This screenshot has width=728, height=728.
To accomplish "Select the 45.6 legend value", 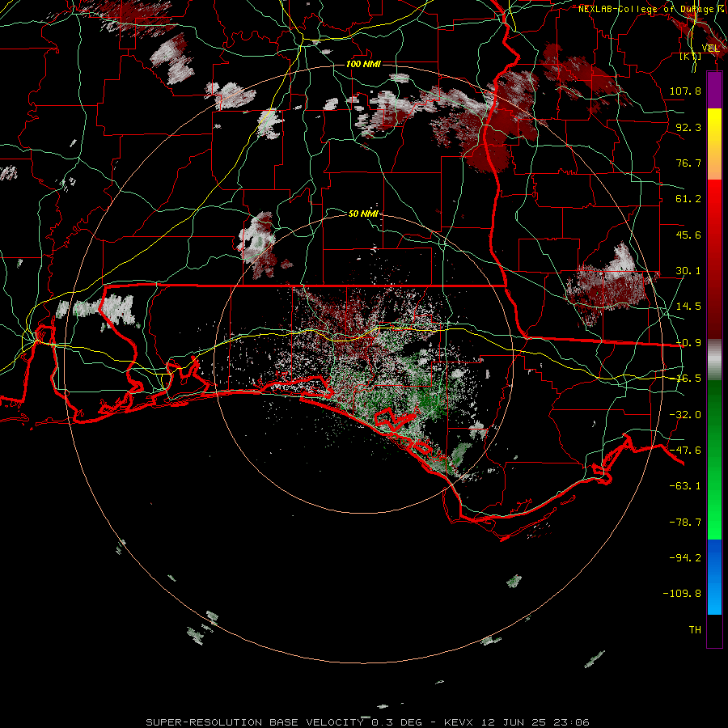I will coord(688,235).
